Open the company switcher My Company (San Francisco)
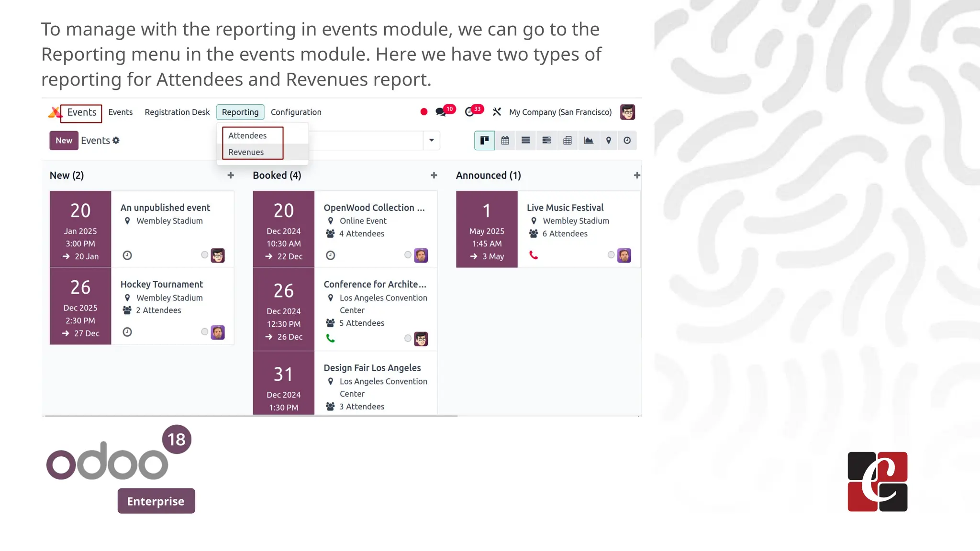Screen dimensions: 980x551 [x=560, y=112]
